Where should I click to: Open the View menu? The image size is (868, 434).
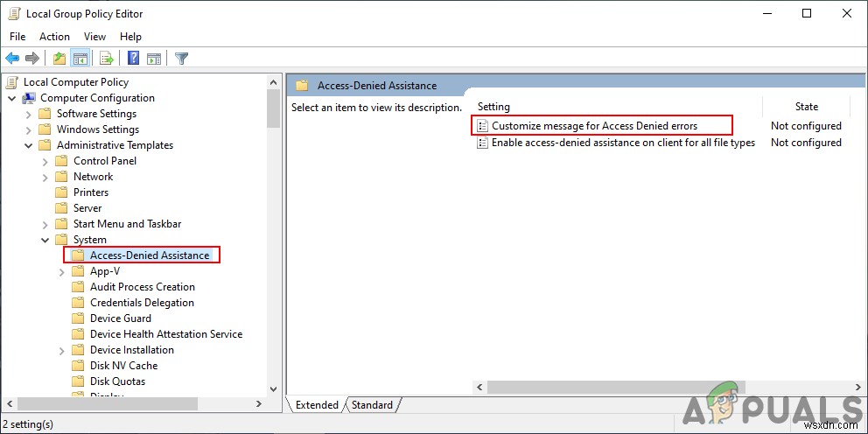pyautogui.click(x=94, y=37)
